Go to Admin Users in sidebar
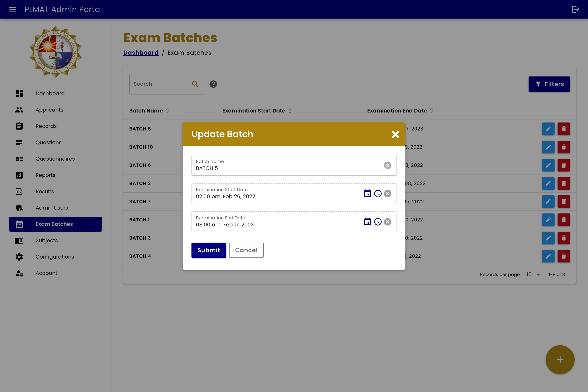588x392 pixels. 51,208
